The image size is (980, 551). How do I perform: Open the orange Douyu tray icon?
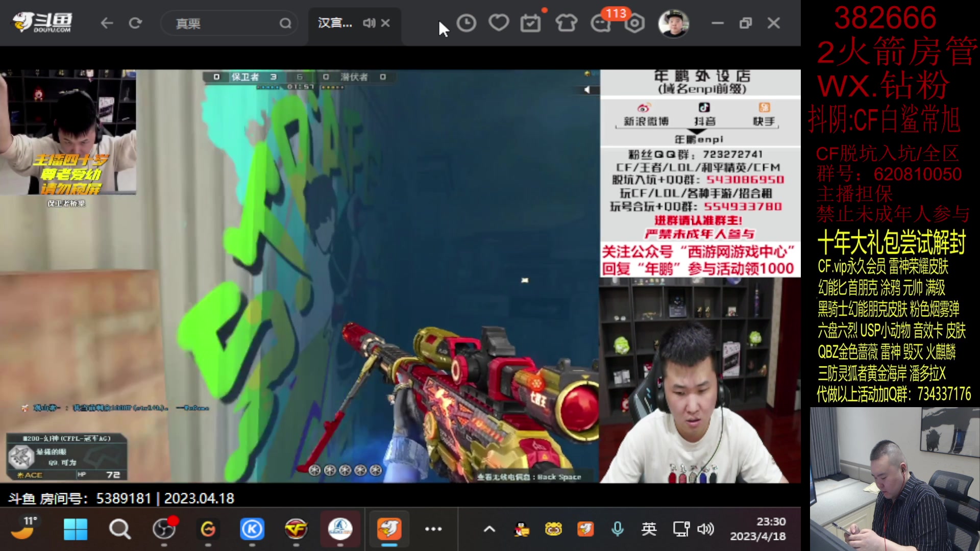(585, 529)
